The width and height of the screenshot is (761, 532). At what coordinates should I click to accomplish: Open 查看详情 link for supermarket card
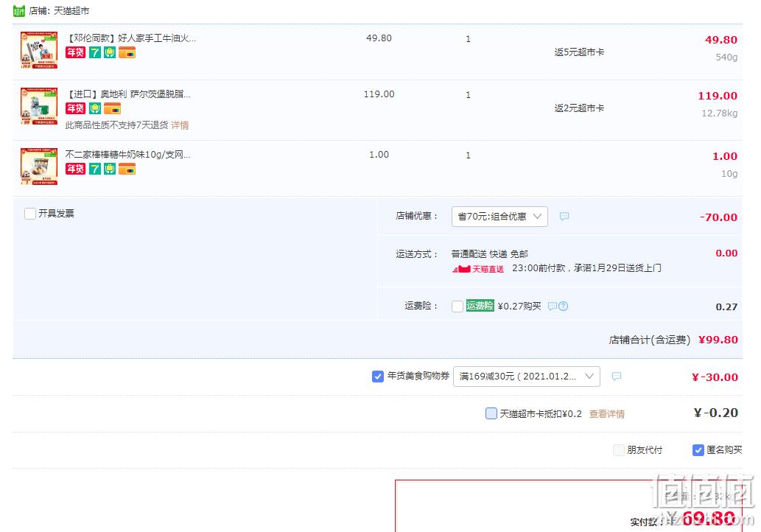pyautogui.click(x=607, y=414)
